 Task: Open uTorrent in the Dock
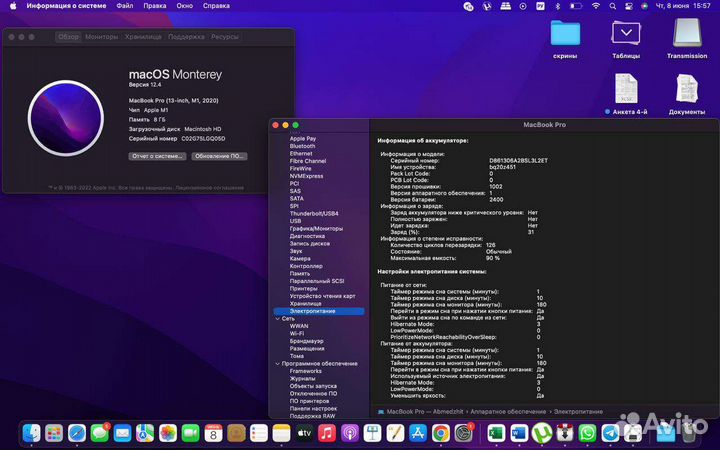pos(542,433)
